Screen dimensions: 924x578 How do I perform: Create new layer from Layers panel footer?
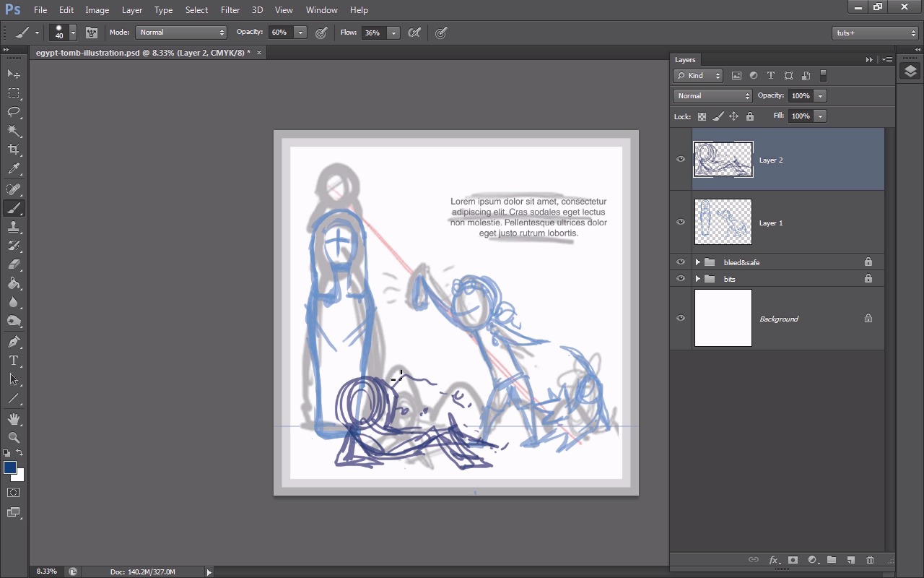851,560
